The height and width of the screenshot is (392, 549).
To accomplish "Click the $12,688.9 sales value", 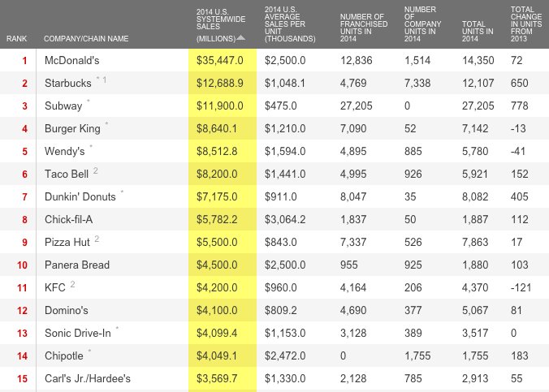I will pos(220,83).
